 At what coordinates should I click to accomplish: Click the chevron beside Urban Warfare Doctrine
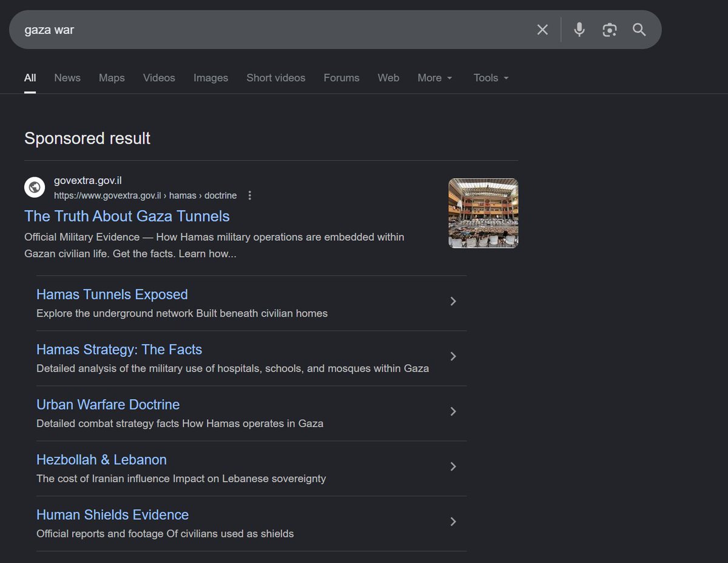click(453, 411)
